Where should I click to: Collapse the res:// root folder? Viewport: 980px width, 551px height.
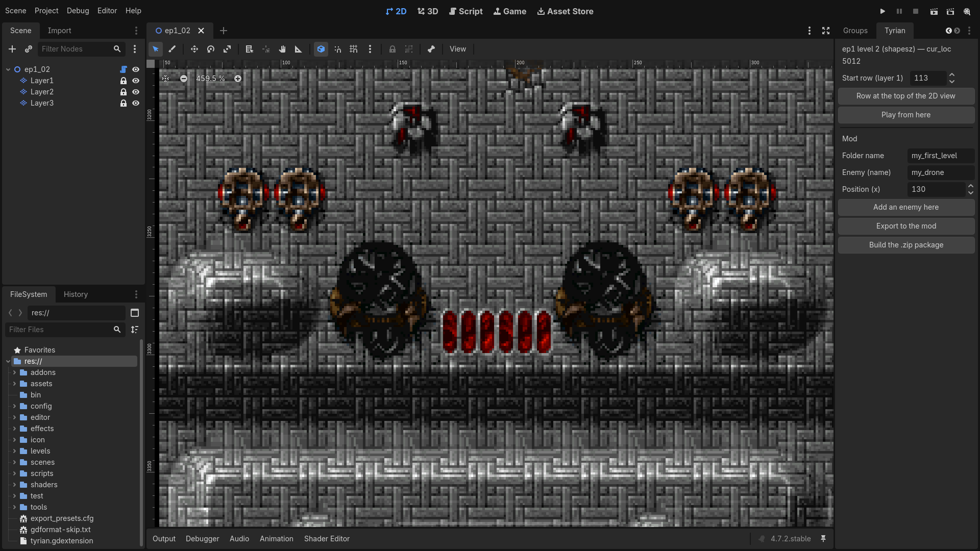point(8,361)
